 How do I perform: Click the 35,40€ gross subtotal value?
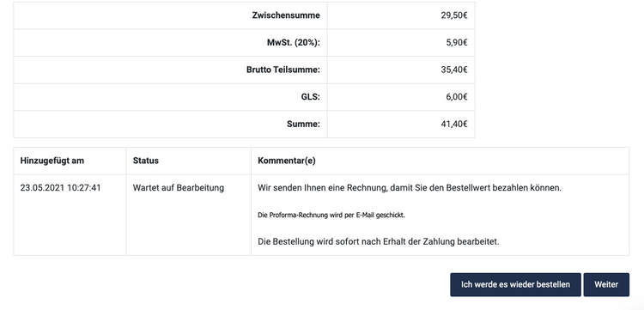[x=454, y=70]
